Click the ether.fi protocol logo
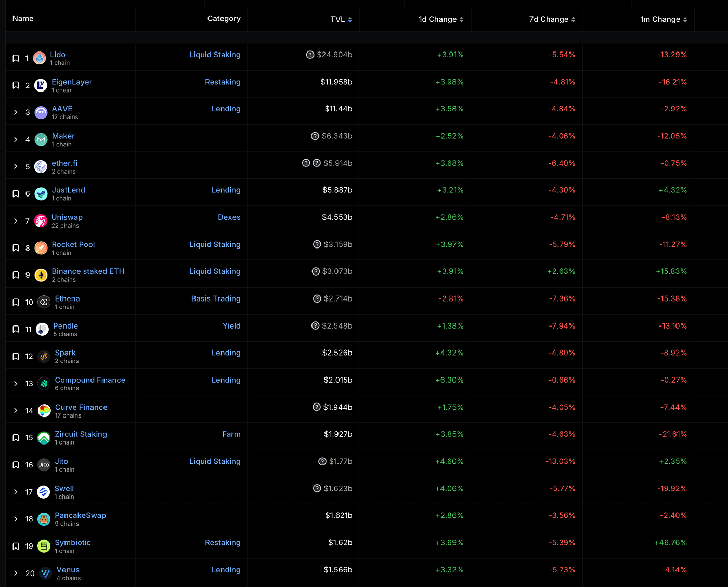 [x=41, y=166]
